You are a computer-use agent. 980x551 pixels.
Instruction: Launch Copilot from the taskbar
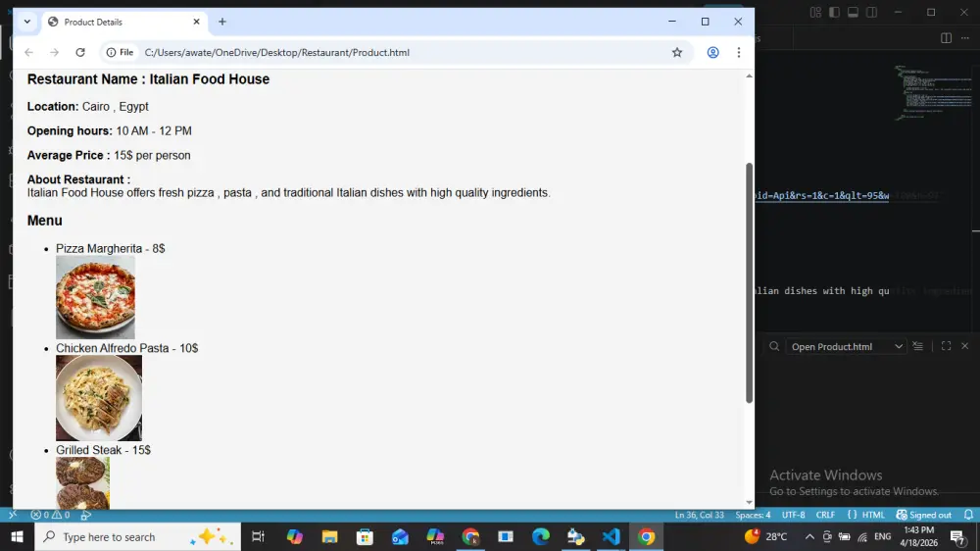(x=294, y=536)
